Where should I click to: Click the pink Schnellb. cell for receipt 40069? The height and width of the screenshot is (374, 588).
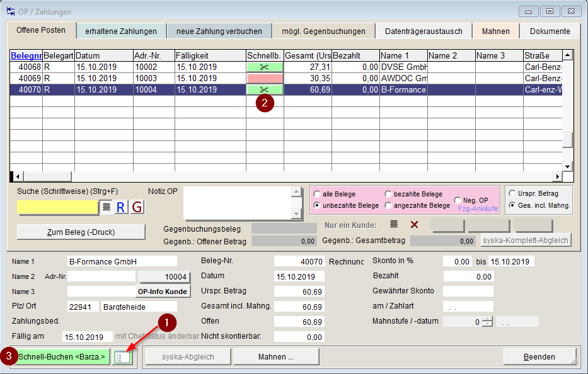tap(264, 78)
